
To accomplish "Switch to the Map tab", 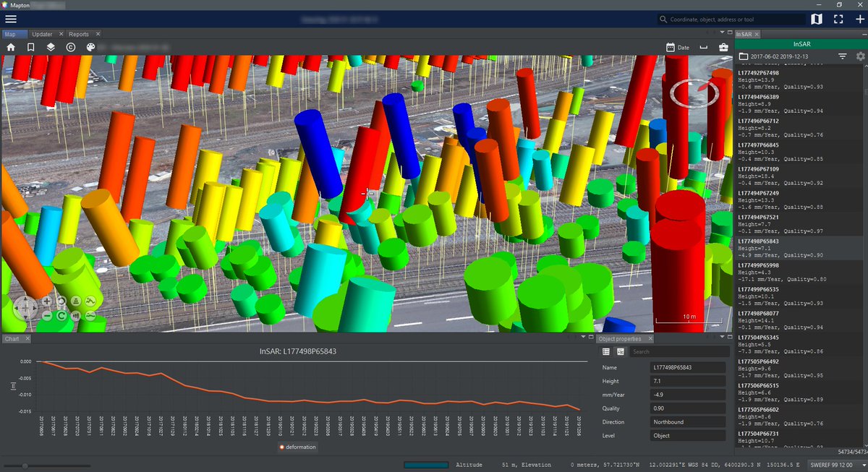I will coord(14,34).
